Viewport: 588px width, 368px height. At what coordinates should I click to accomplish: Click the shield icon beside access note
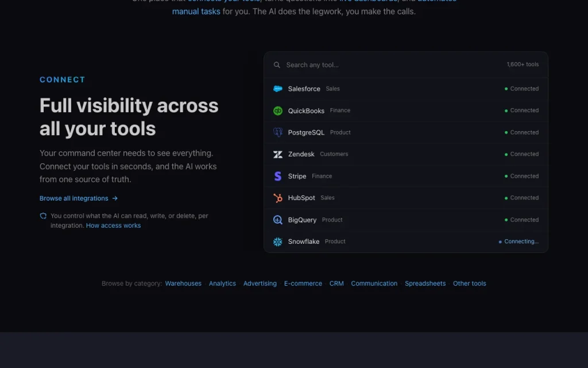tap(43, 216)
